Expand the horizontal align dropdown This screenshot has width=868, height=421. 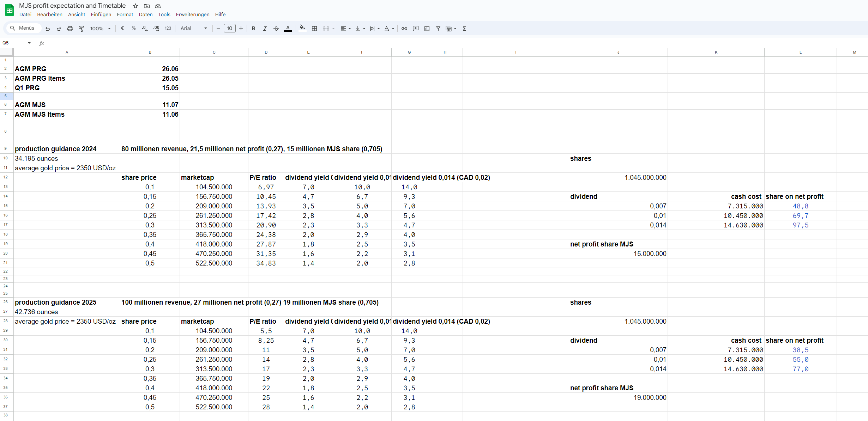[345, 29]
